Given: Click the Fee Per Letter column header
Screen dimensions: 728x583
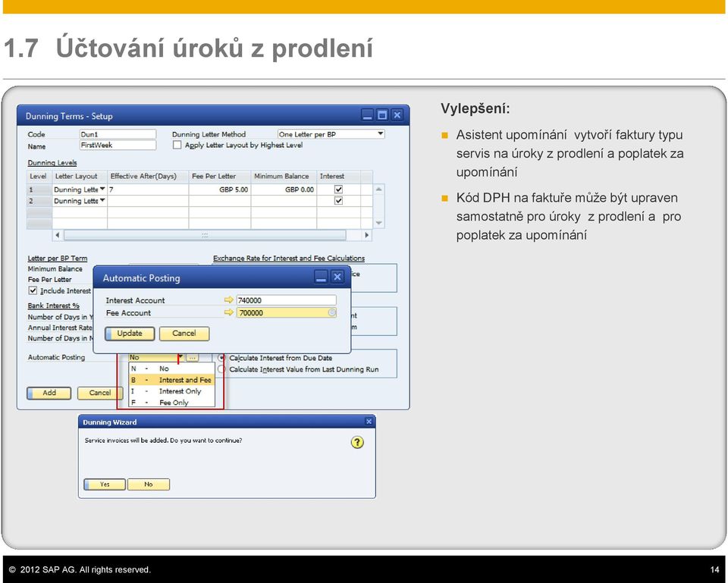Looking at the screenshot, I should coord(220,177).
